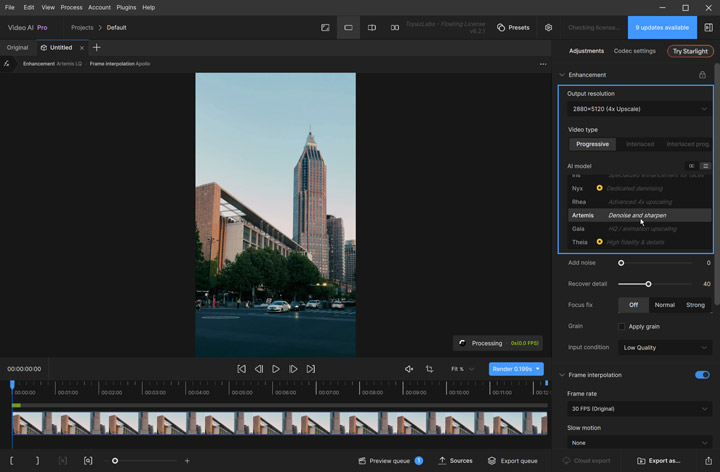Viewport: 720px width, 472px height.
Task: Select the fullscreen preview layout icon
Action: coord(325,28)
